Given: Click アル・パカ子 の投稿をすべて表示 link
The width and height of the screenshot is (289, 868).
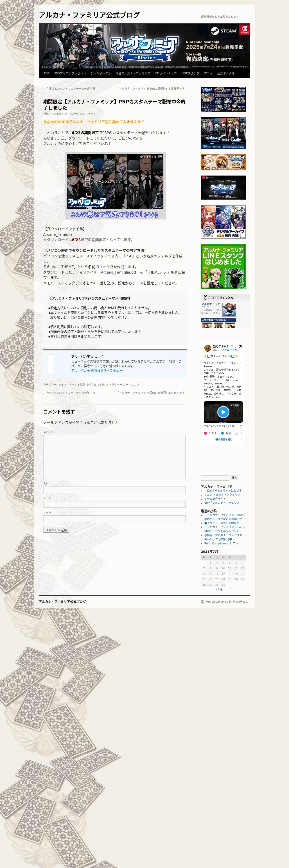Looking at the screenshot, I should tap(97, 370).
